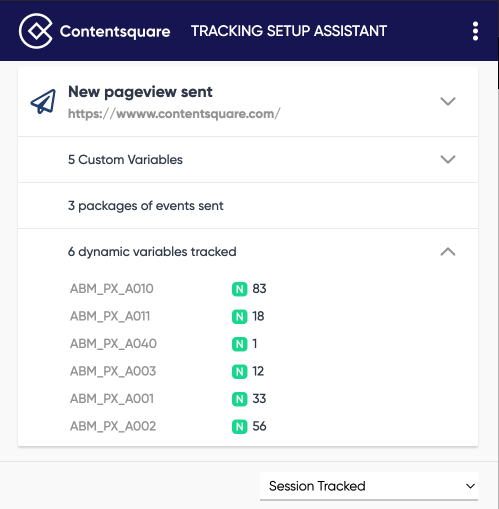This screenshot has height=509, width=499.
Task: Expand the 5 Custom Variables chevron
Action: tap(448, 159)
